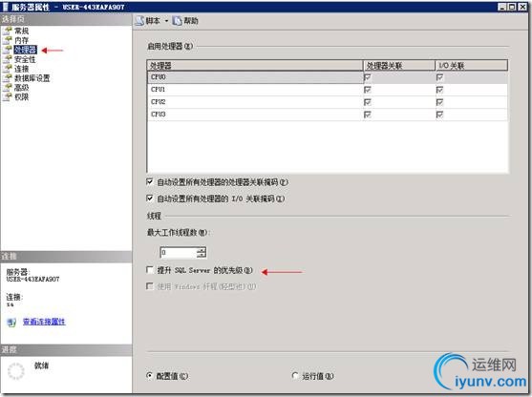
Task: Click the 安全性 page icon
Action: [8, 59]
